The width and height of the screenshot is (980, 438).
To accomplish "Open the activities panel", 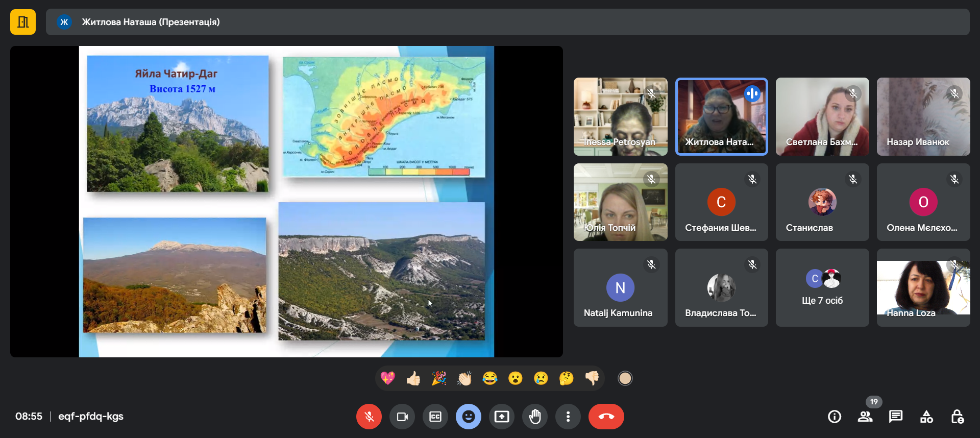I will point(926,417).
